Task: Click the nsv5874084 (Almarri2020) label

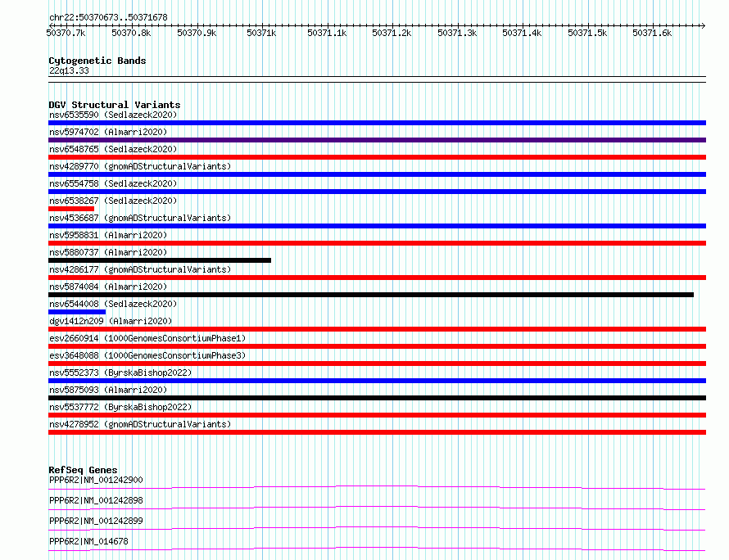Action: point(108,287)
